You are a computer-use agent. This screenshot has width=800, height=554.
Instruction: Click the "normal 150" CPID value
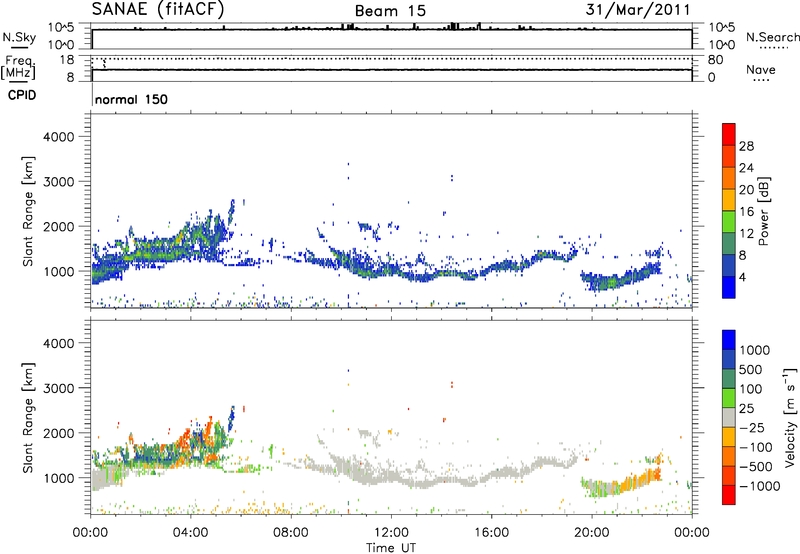point(131,99)
